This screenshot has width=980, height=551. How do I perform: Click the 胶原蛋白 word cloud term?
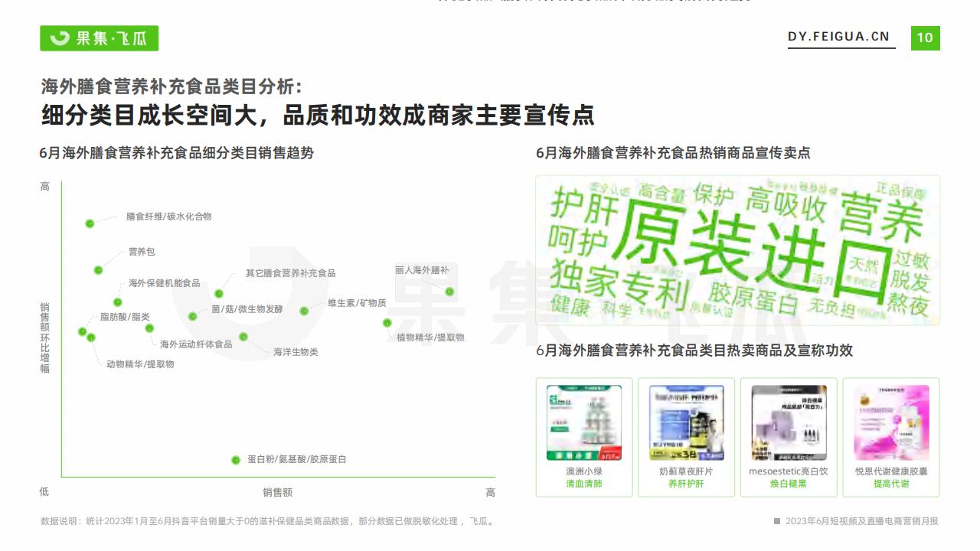(753, 299)
